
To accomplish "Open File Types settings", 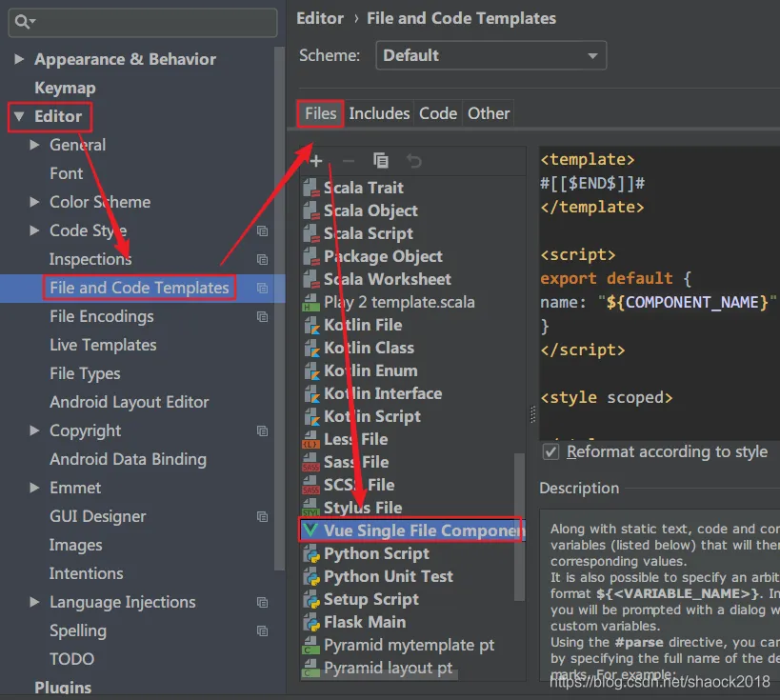I will pyautogui.click(x=85, y=373).
